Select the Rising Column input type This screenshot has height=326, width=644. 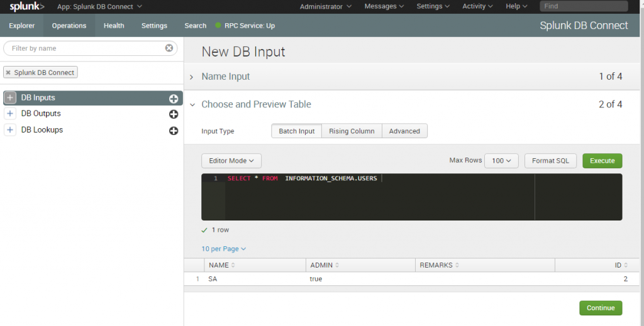point(352,131)
